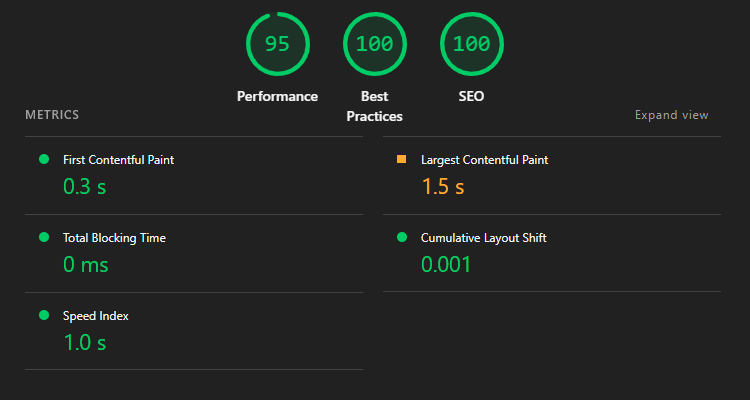
Task: Select the Cumulative Layout Shift label
Action: point(484,238)
